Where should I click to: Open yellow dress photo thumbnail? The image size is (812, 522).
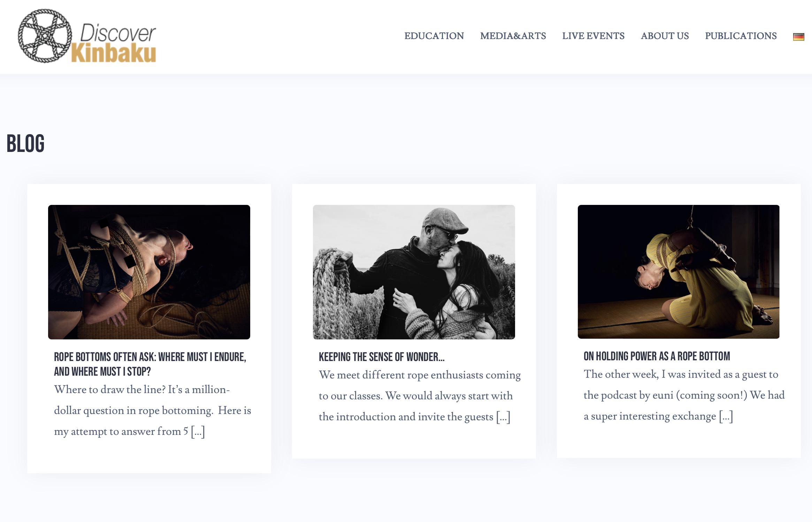pos(679,271)
